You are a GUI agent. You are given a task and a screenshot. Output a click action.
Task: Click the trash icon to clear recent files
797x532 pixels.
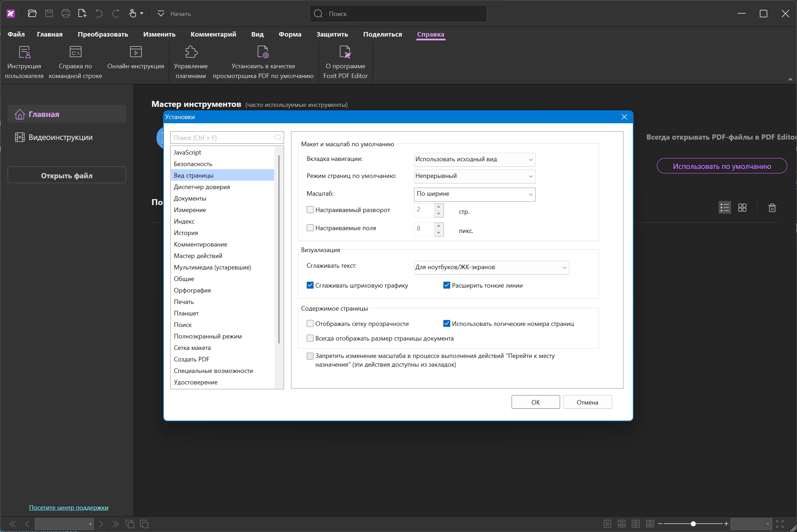tap(772, 208)
